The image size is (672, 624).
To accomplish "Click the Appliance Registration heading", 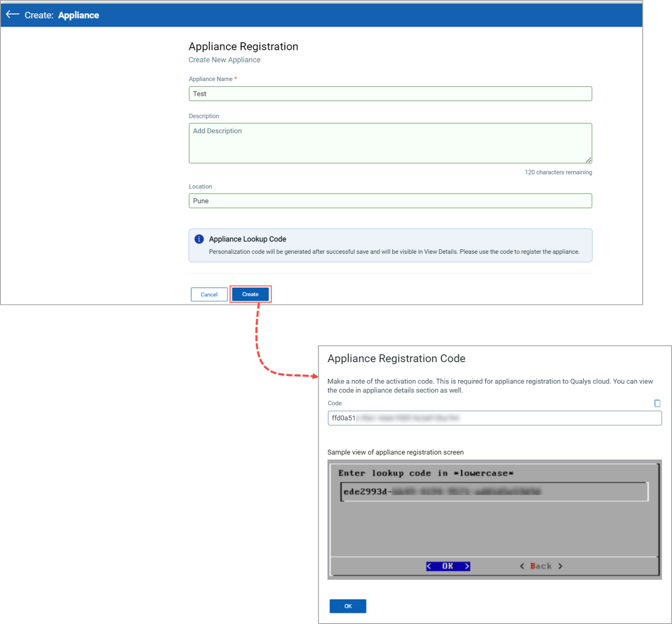I will (244, 46).
